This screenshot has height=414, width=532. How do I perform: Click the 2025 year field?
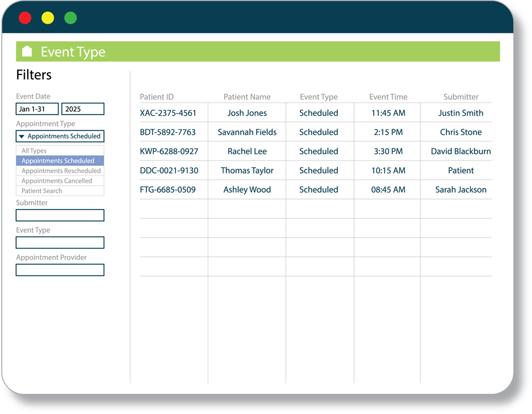coord(83,109)
